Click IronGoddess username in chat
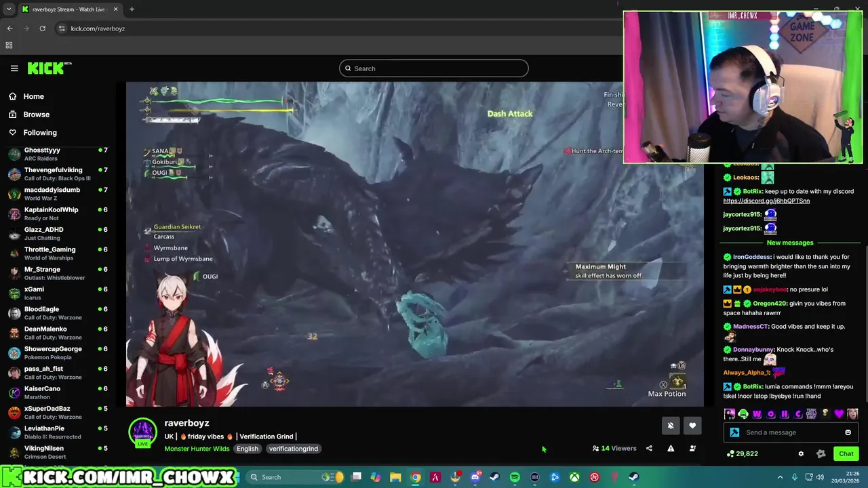The height and width of the screenshot is (488, 868). click(751, 257)
